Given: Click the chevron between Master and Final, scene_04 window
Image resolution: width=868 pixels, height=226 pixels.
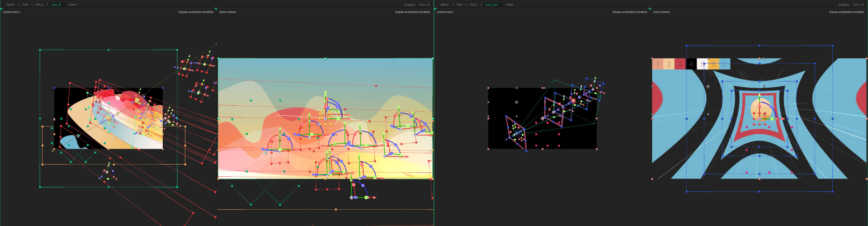Looking at the screenshot, I should [19, 5].
